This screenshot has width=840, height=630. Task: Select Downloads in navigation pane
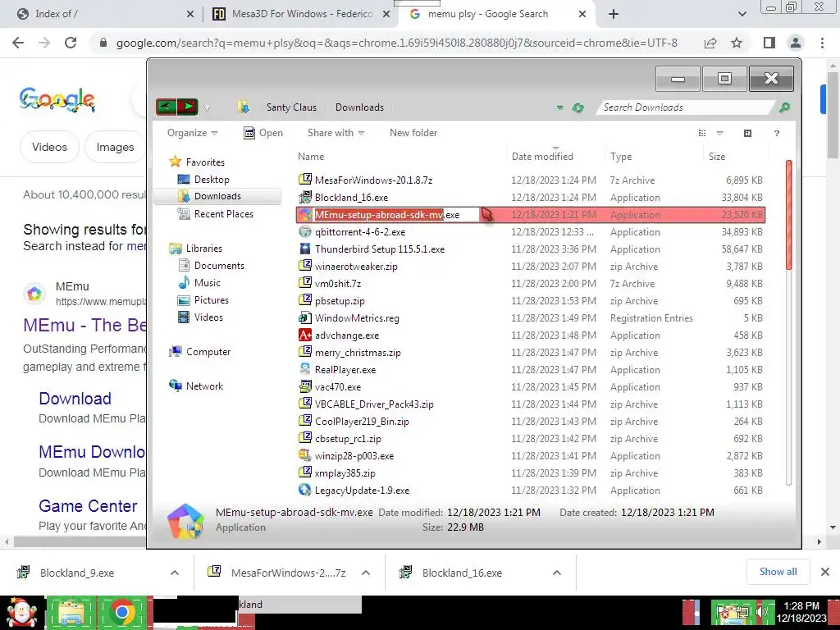tap(217, 196)
